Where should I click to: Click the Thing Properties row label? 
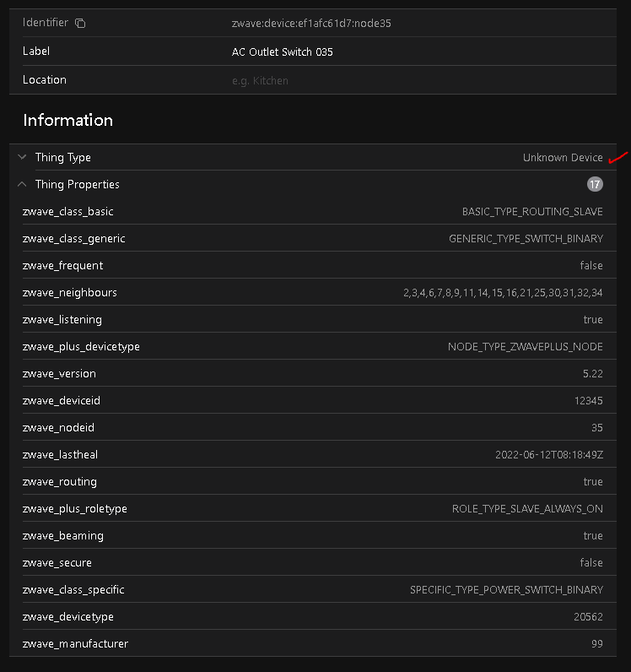(x=78, y=185)
